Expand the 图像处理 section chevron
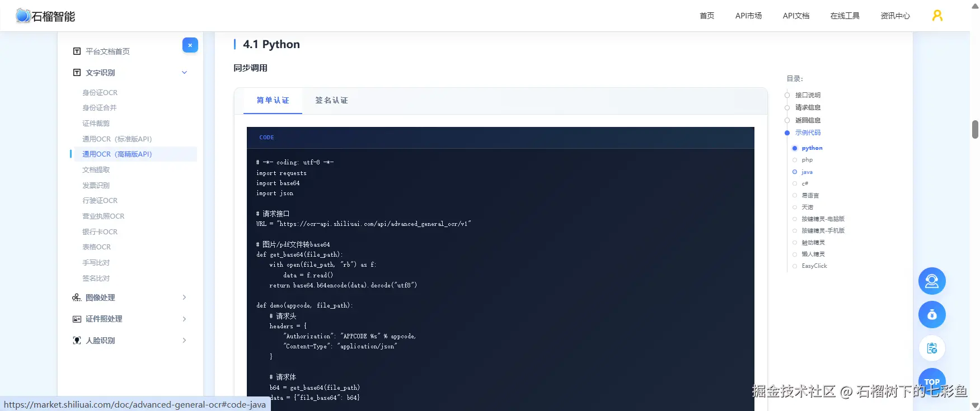 (x=184, y=297)
